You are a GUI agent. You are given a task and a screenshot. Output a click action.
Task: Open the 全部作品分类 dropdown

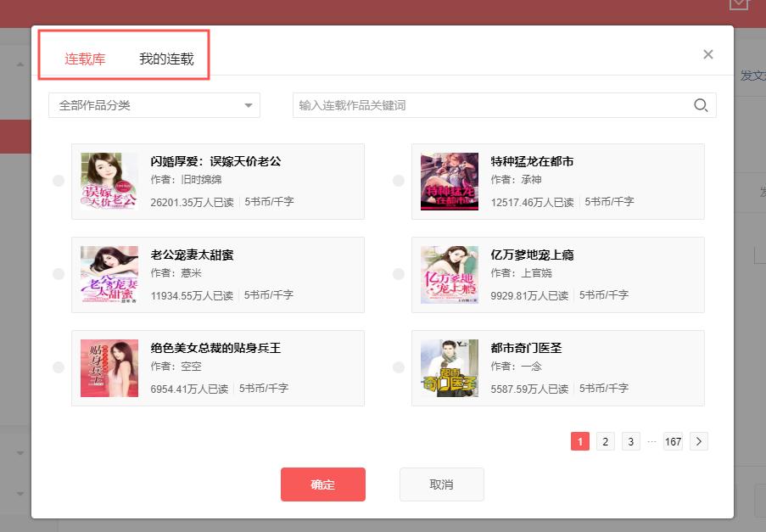[154, 105]
